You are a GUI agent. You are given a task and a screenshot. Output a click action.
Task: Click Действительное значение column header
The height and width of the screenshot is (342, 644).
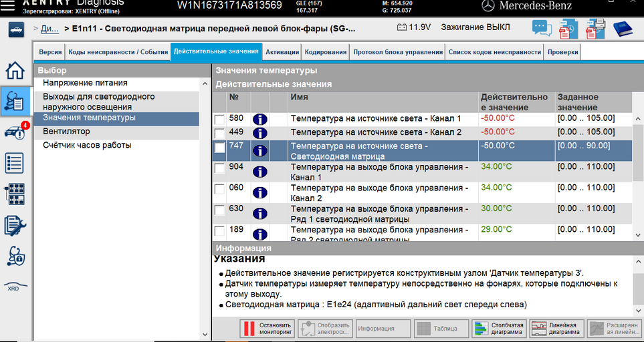(x=516, y=102)
